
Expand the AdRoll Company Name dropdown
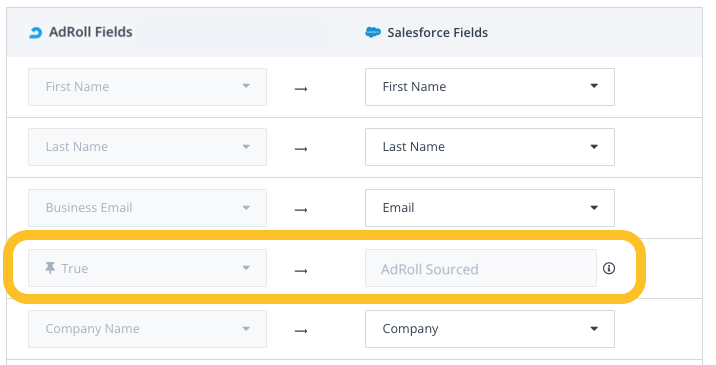(x=147, y=329)
